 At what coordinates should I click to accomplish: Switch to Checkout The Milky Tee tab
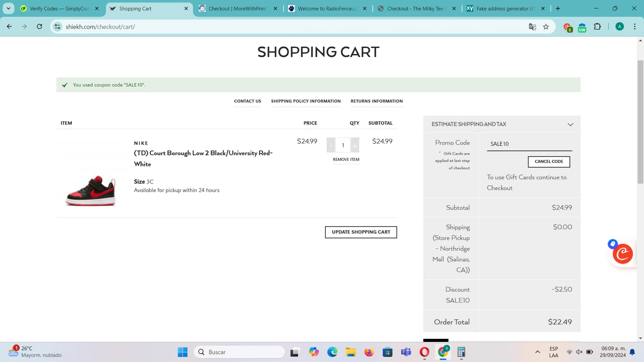click(x=417, y=9)
